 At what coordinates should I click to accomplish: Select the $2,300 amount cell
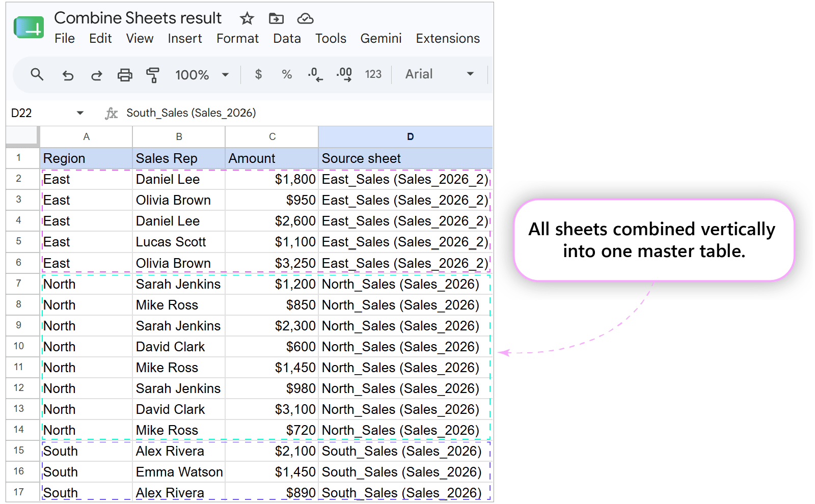[272, 326]
